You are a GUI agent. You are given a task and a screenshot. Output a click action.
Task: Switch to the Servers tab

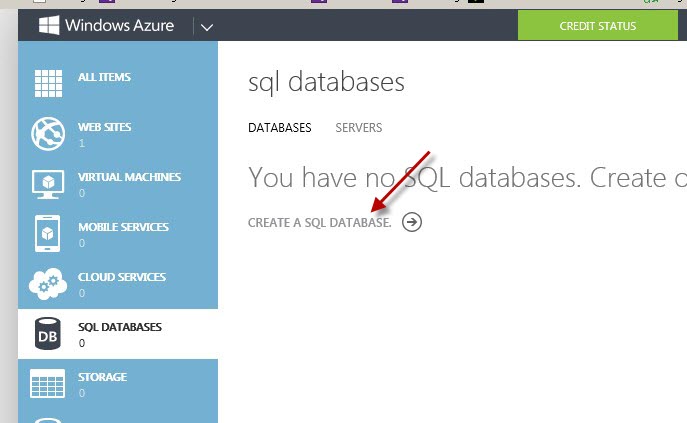(358, 128)
